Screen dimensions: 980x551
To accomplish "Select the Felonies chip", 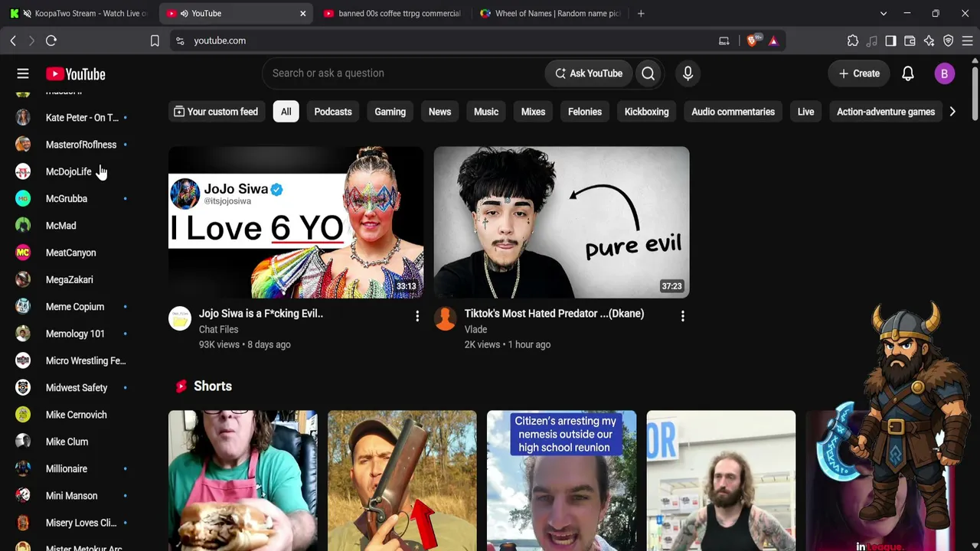I will point(585,112).
